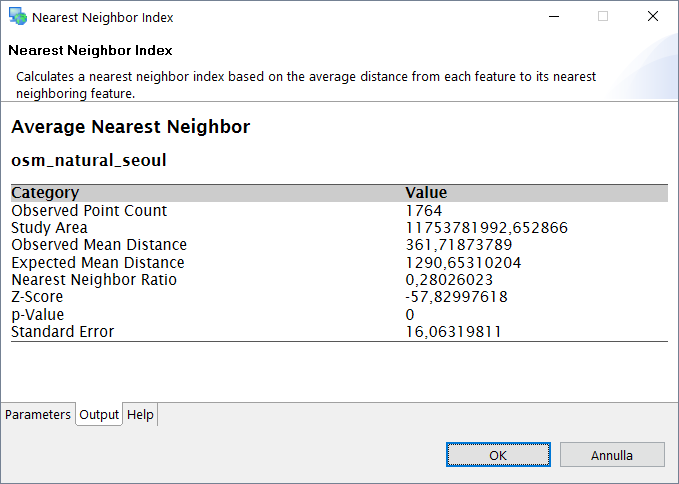Screen dimensions: 679x484
Task: Select the Nearest Neighbor Ratio label
Action: (94, 280)
